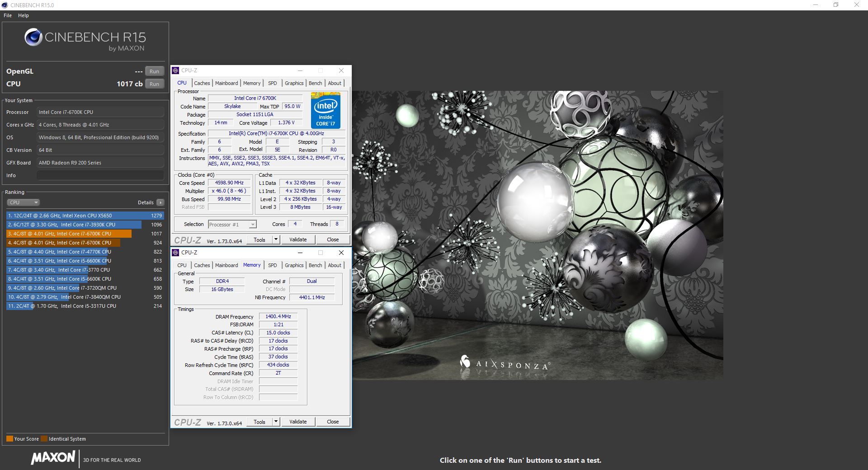This screenshot has height=470, width=868.
Task: Click the top CPU-Z window title icon
Action: click(x=175, y=70)
